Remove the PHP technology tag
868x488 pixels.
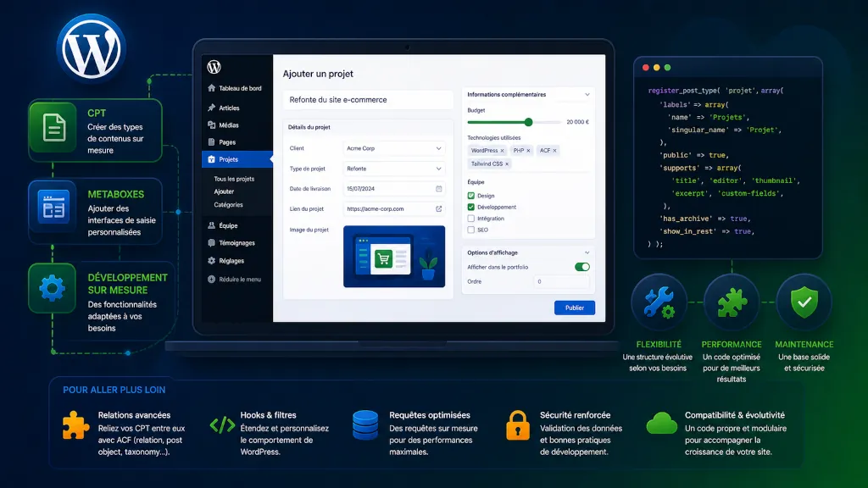(x=528, y=151)
